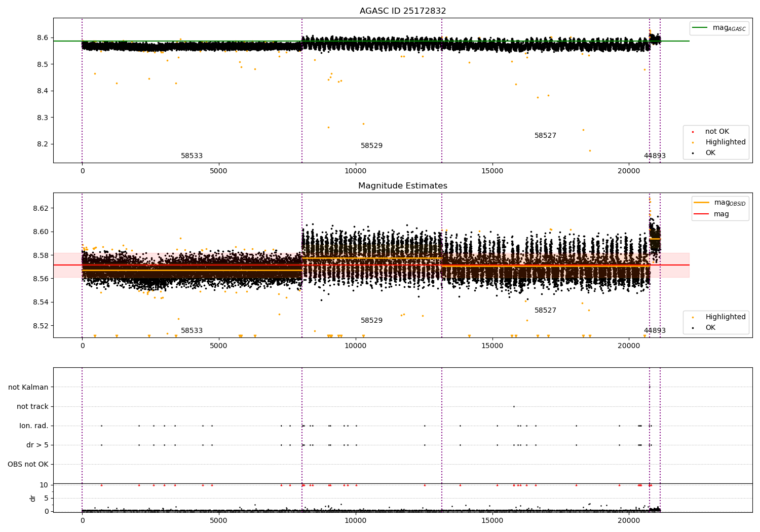The width and height of the screenshot is (760, 532).
Task: Click x-axis tick 15000 in the top plot
Action: [492, 171]
